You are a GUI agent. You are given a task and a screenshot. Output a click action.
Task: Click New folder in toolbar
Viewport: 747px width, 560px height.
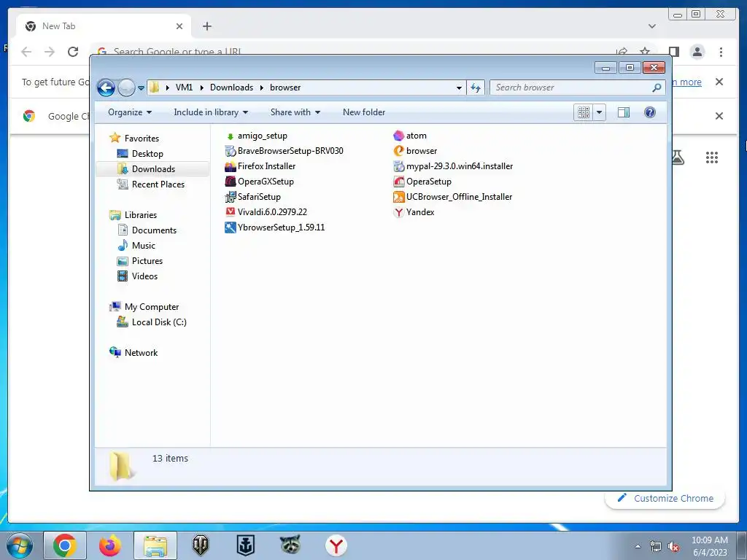[x=364, y=112]
